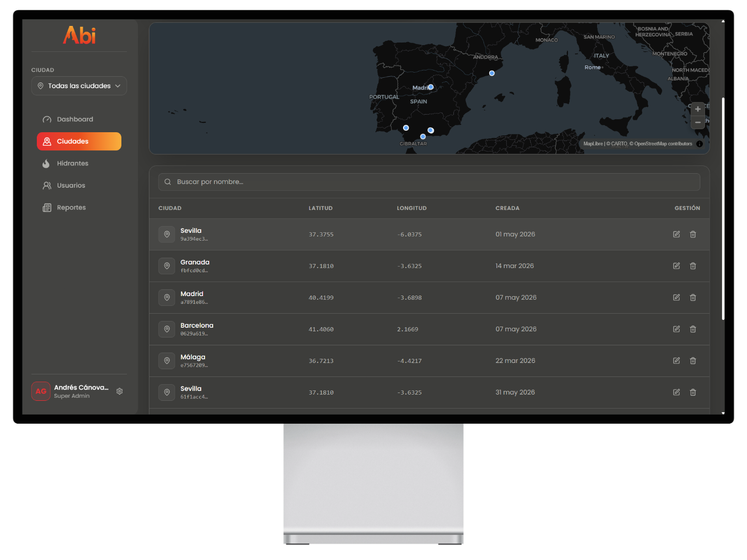Click the page vertical scrollbar
747x560 pixels.
point(723,208)
